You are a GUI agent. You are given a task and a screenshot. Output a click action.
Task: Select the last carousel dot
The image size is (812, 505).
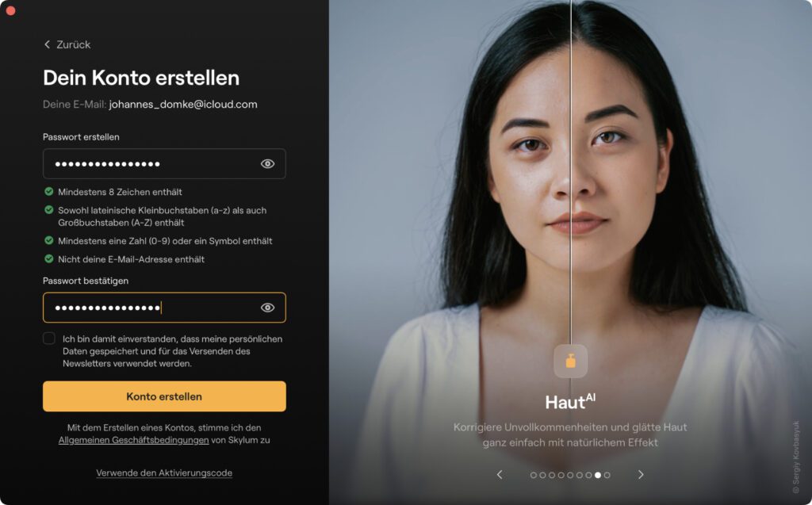607,475
